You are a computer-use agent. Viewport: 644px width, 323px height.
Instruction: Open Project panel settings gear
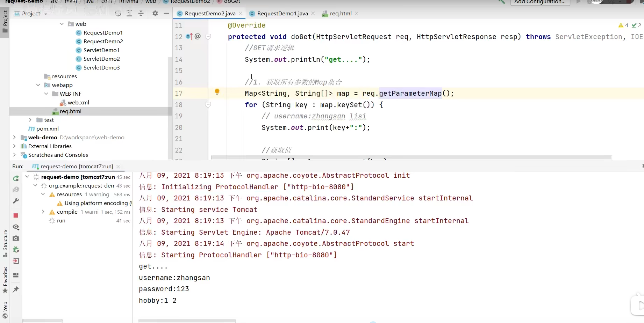[155, 13]
